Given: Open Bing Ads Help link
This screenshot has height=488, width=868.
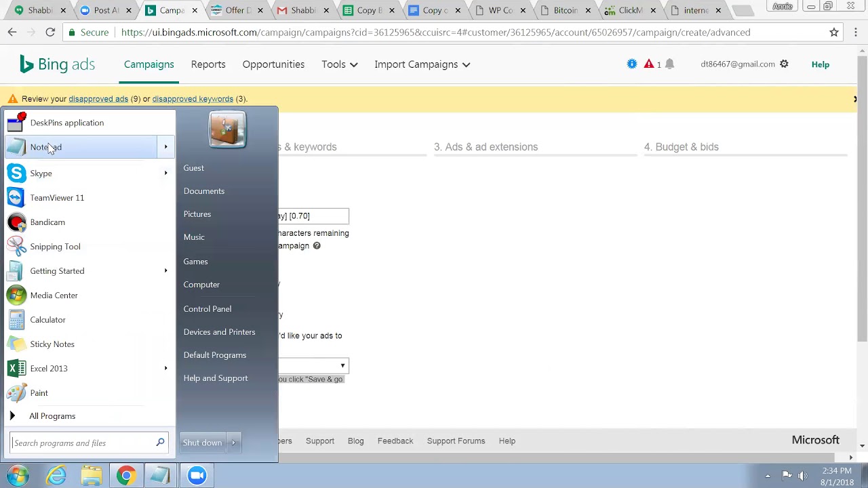Looking at the screenshot, I should pyautogui.click(x=820, y=64).
